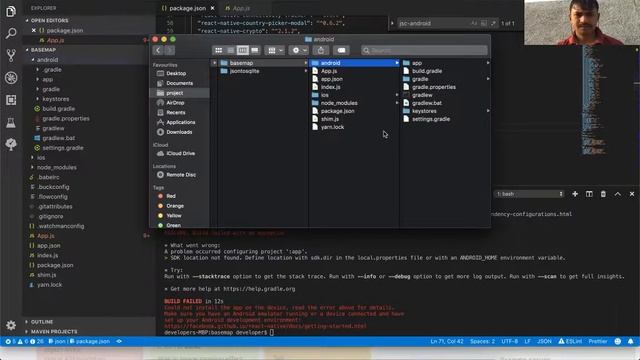Click the Finder search field
This screenshot has height=360, width=640.
[424, 50]
